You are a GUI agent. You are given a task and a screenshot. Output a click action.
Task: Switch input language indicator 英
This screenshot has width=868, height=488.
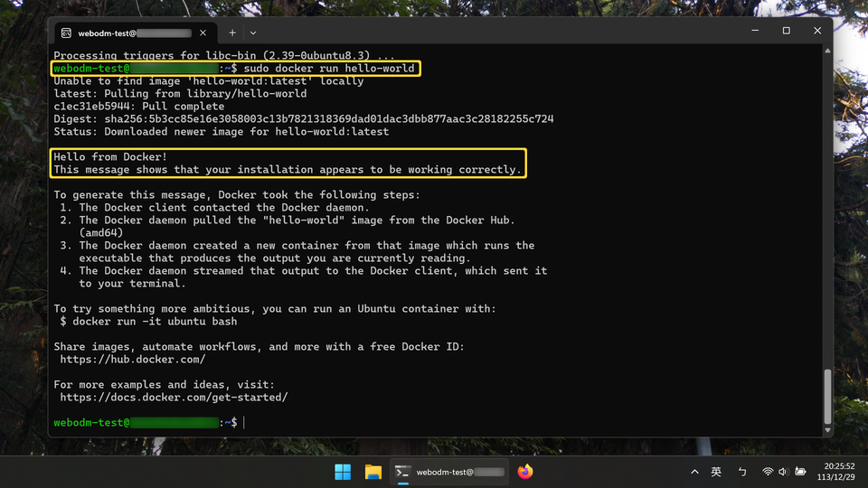pos(716,472)
